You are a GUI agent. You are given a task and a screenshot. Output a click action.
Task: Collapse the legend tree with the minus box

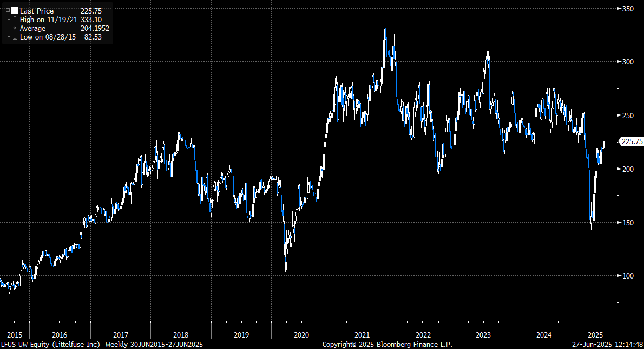(8, 11)
